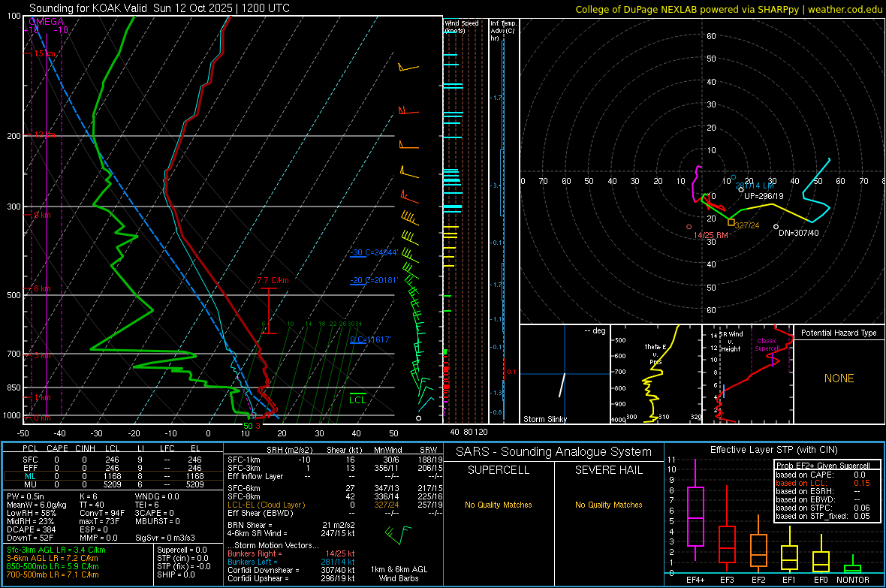Click the -30 C=24044' label

pyautogui.click(x=374, y=253)
